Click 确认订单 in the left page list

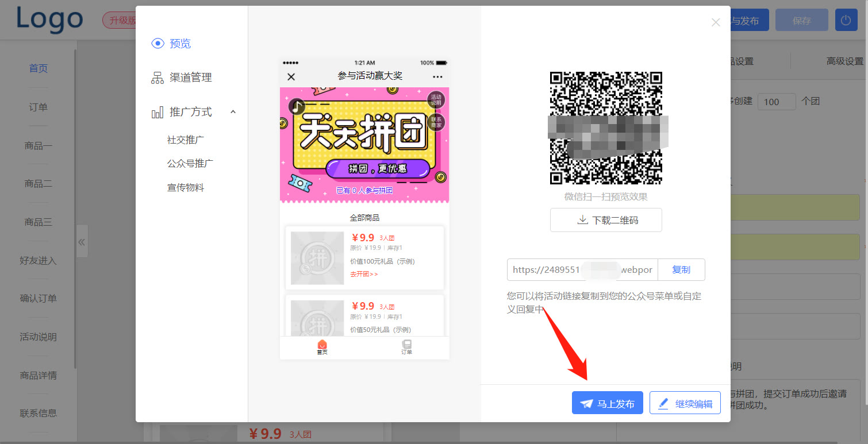pyautogui.click(x=39, y=298)
